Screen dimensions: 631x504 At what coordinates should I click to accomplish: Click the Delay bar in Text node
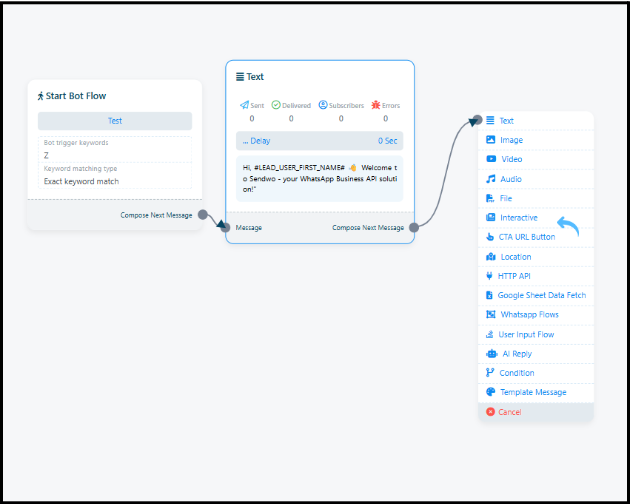[320, 141]
